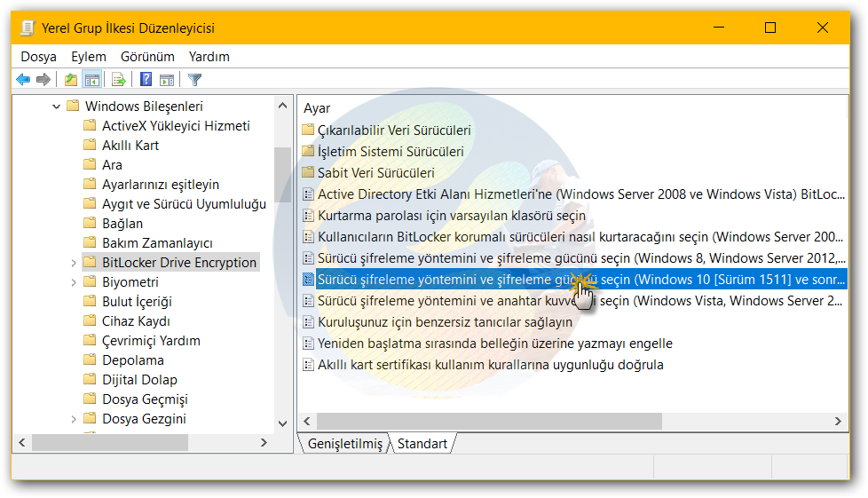Click the Ayar column header
This screenshot has height=498, width=868.
tap(317, 108)
